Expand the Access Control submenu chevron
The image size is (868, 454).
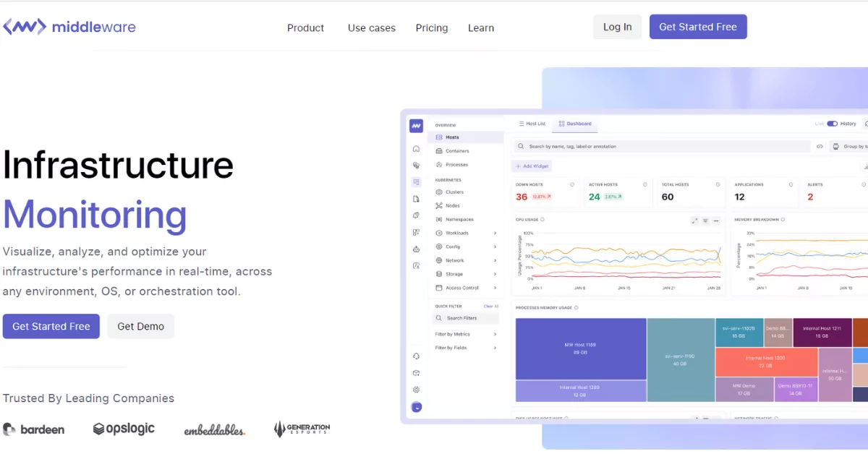(x=495, y=288)
